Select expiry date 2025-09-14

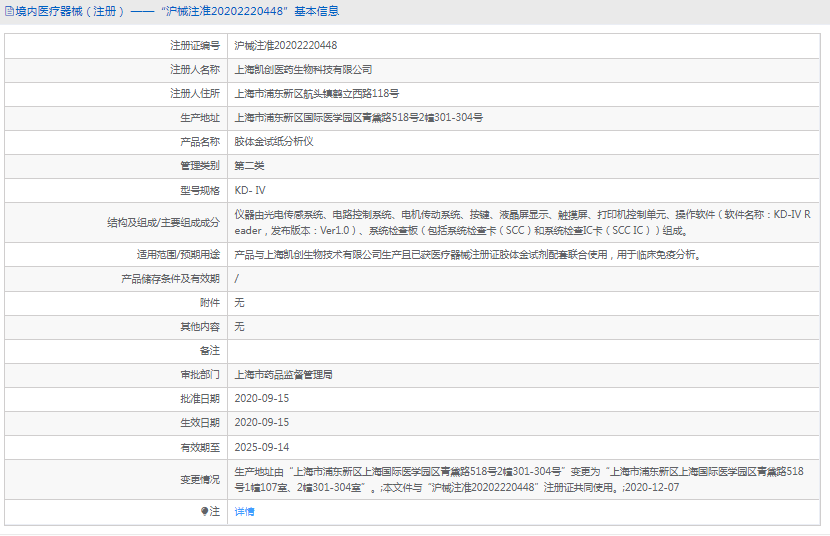[261, 448]
